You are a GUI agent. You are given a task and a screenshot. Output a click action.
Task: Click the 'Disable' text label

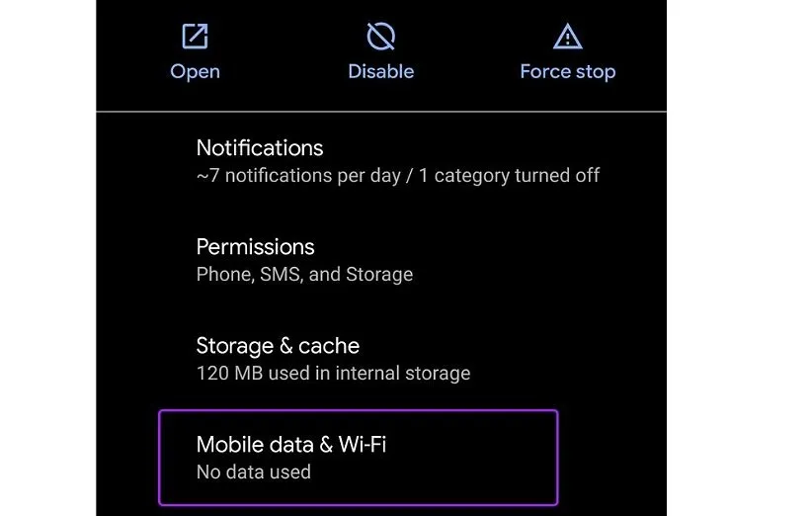tap(380, 71)
